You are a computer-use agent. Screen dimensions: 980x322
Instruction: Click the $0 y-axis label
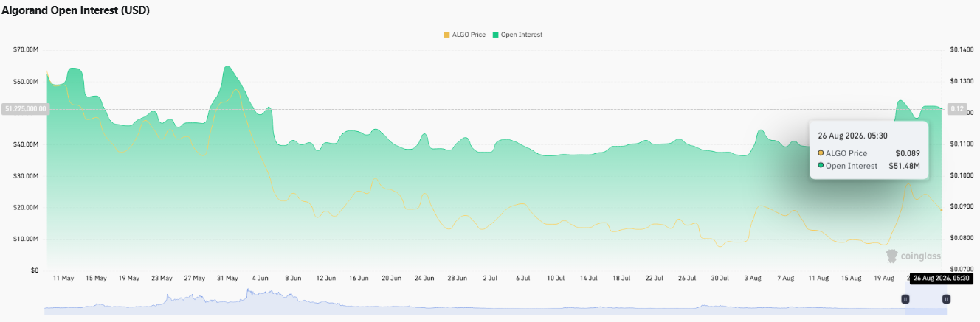click(x=35, y=270)
